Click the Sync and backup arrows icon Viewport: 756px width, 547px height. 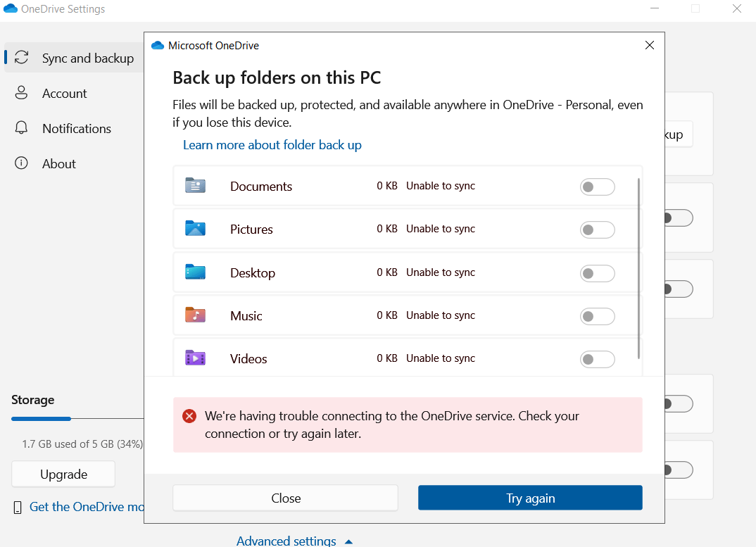tap(21, 58)
